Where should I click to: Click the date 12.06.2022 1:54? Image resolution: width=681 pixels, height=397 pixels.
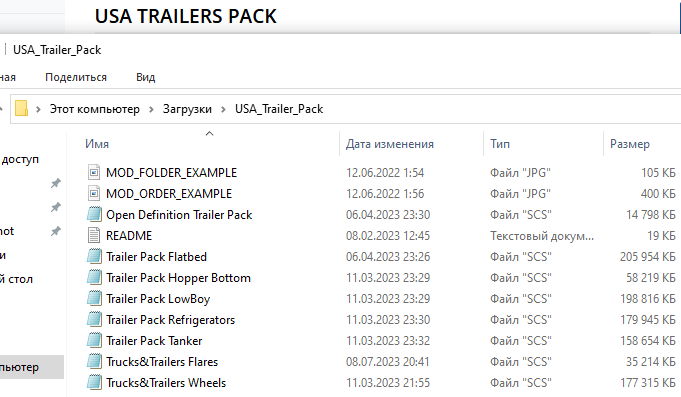[x=385, y=173]
